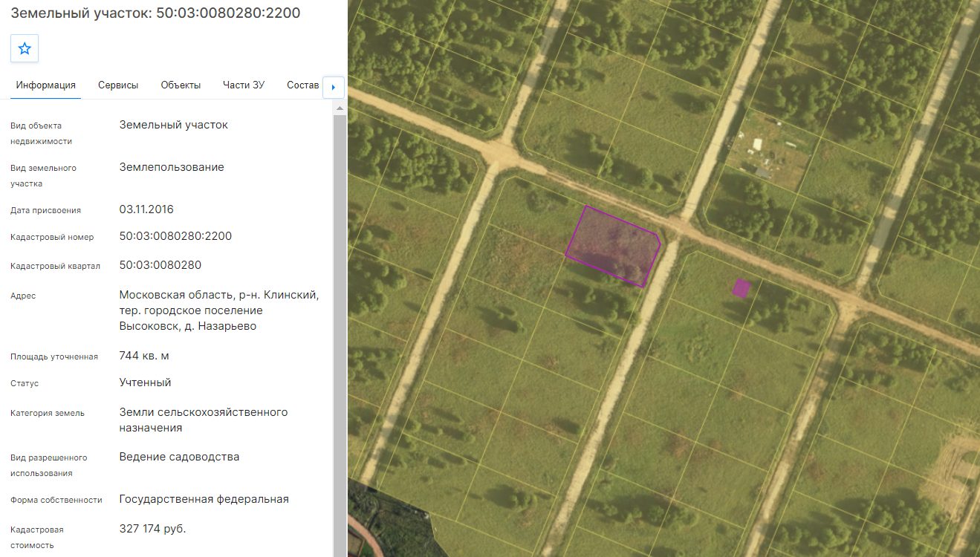Click cadastral number value 50:03:0080280:2200
Screen dimensions: 980x557
(x=175, y=236)
